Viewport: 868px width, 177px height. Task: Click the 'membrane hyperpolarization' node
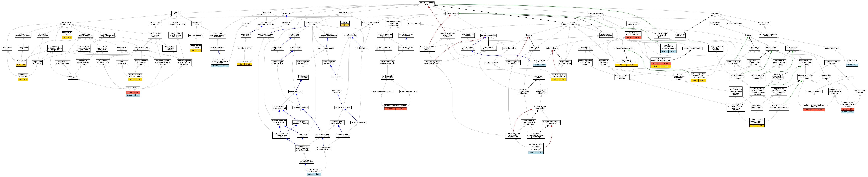(x=623, y=48)
